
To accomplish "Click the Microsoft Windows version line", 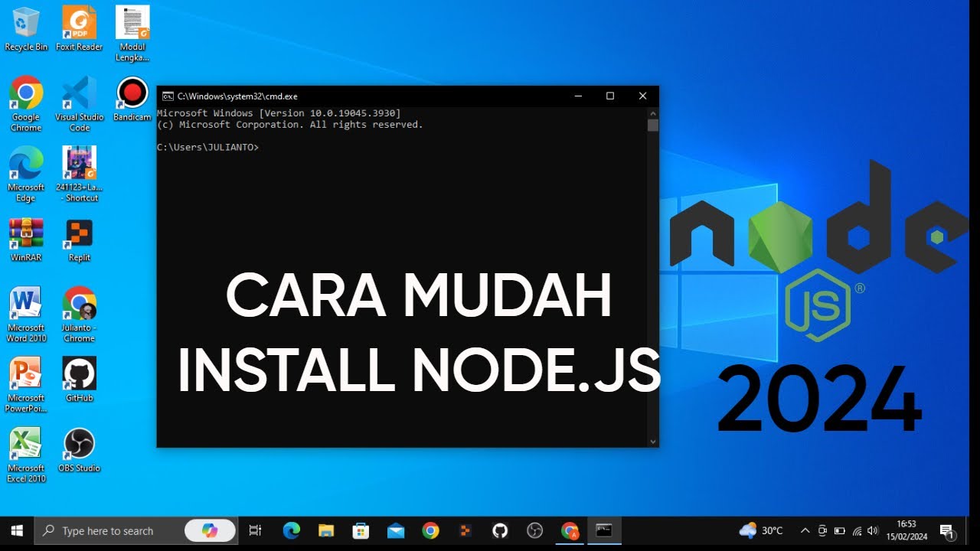I will coord(279,113).
